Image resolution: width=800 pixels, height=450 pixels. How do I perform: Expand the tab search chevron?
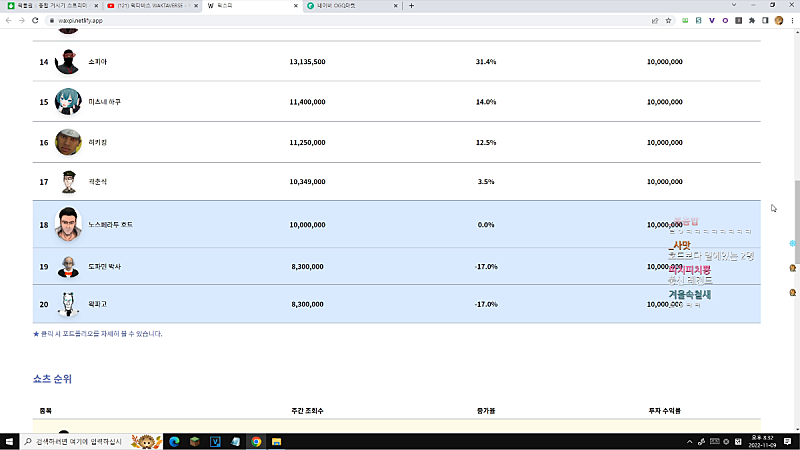[734, 5]
